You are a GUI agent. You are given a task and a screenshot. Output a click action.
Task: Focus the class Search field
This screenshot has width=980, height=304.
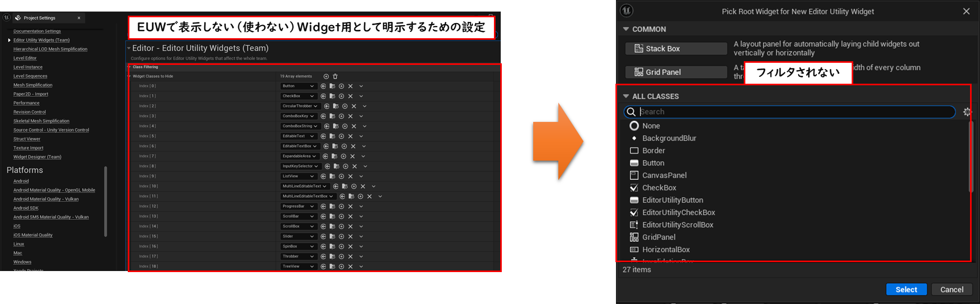(790, 112)
